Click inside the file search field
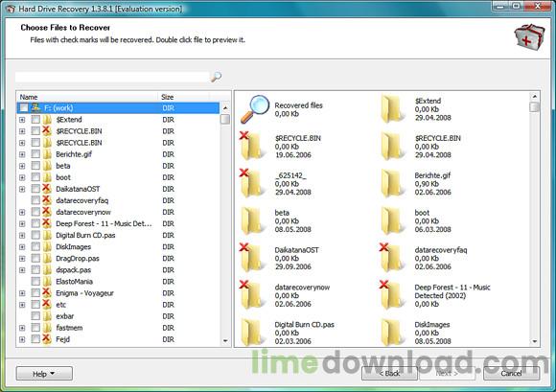Screen dimensions: 556x392 pyautogui.click(x=112, y=77)
